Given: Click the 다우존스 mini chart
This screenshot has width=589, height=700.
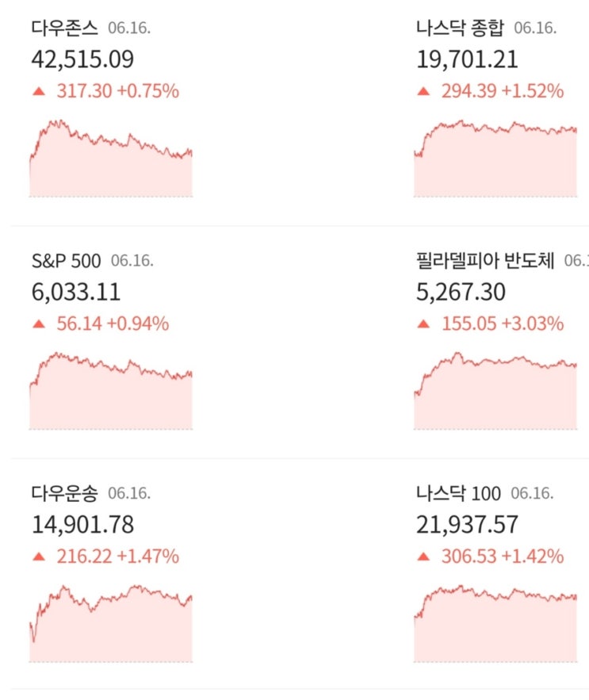Looking at the screenshot, I should [x=111, y=159].
